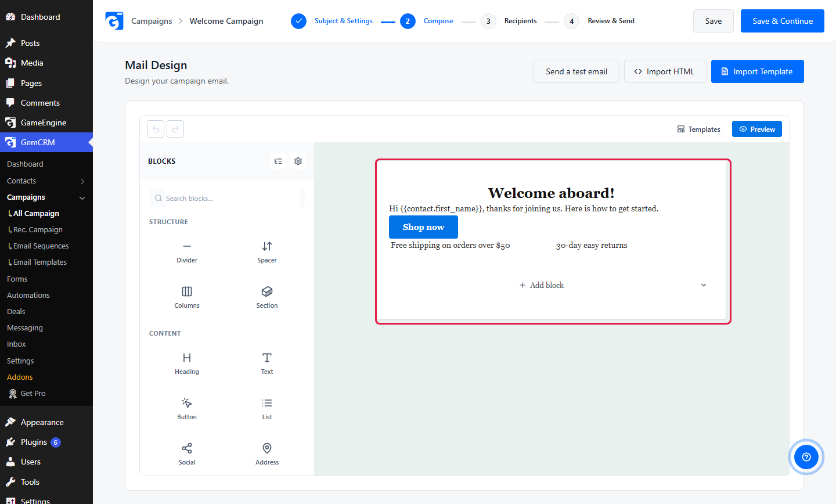Select the Welcome aboard! heading
The height and width of the screenshot is (504, 836).
point(552,193)
